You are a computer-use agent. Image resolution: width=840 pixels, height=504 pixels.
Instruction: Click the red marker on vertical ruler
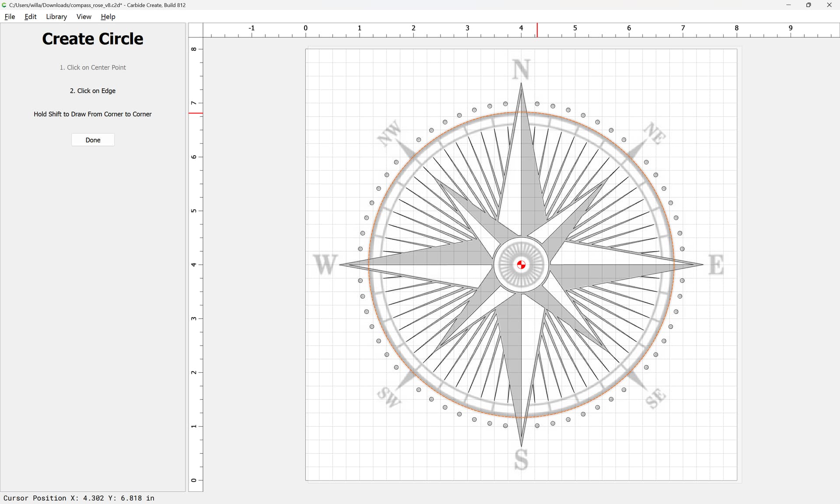[x=196, y=113]
